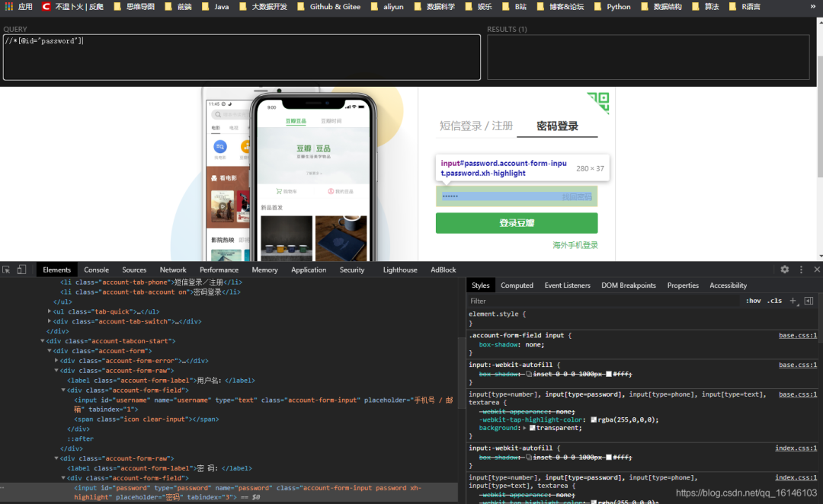Viewport: 823px width, 504px height.
Task: Toggle the .cls element classes panel
Action: click(x=774, y=301)
